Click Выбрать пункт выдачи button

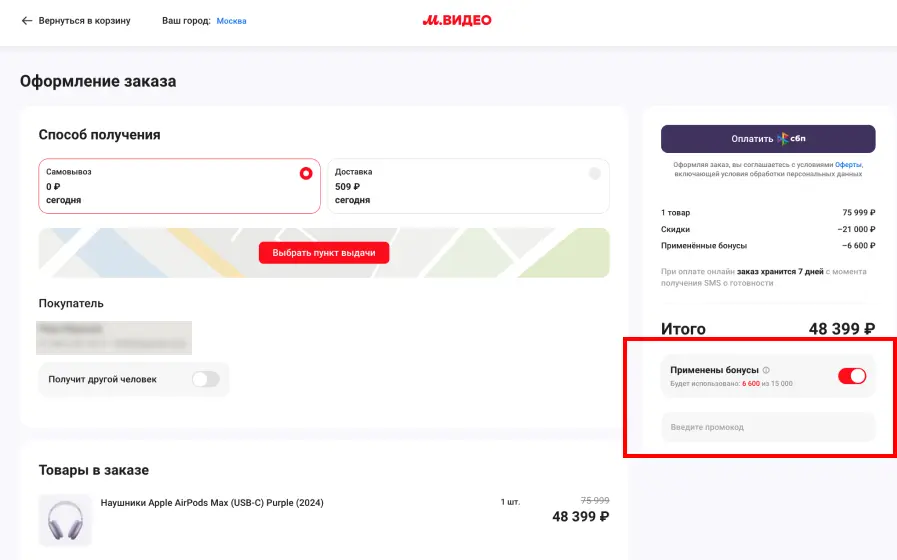[x=324, y=253]
